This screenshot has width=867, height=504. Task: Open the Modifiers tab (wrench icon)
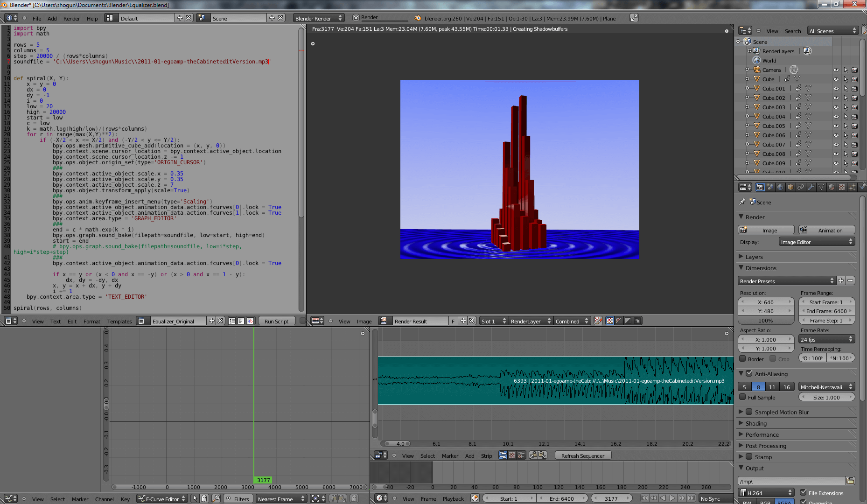click(811, 187)
